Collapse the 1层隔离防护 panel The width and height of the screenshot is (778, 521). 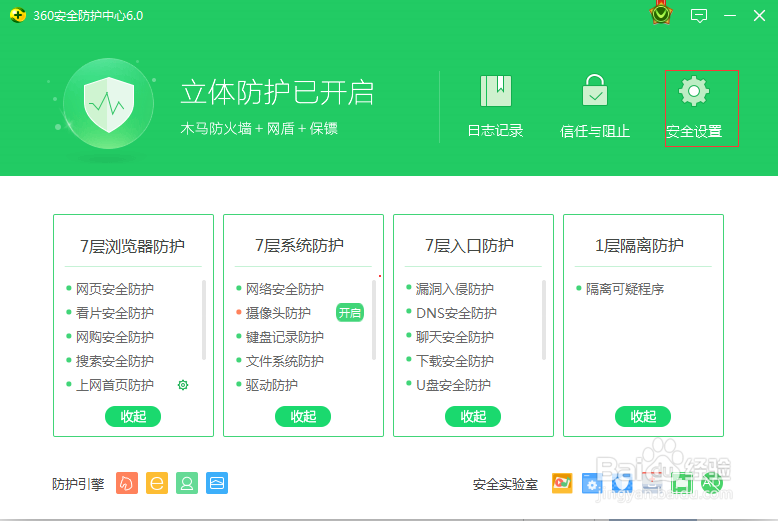pos(643,416)
